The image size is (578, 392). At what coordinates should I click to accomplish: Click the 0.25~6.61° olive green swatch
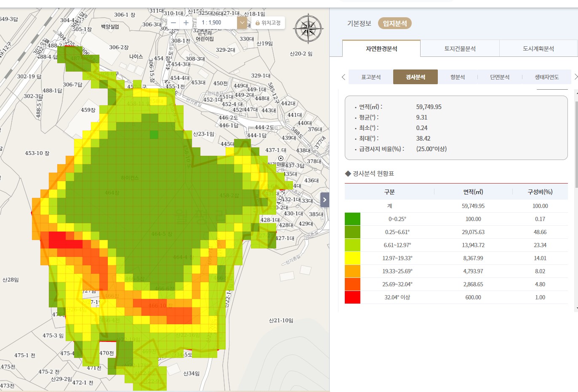pos(352,232)
